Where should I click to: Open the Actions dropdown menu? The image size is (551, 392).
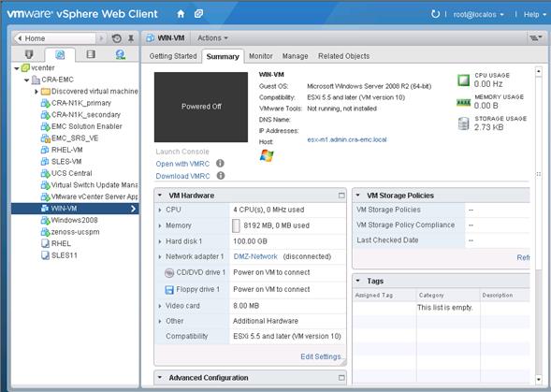point(212,38)
